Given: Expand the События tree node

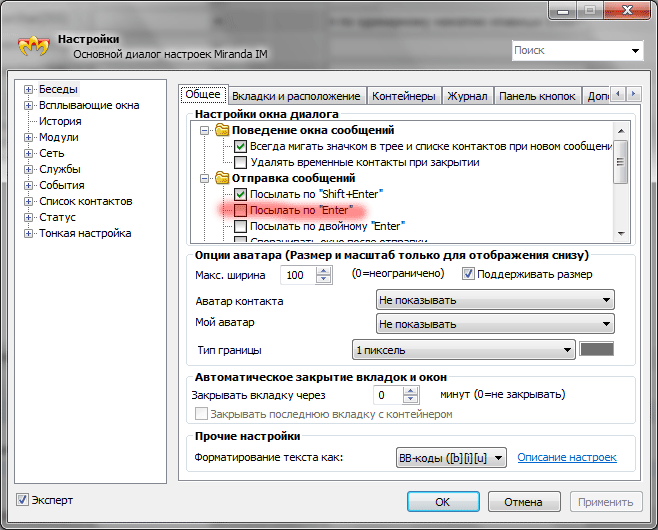Looking at the screenshot, I should tap(28, 185).
